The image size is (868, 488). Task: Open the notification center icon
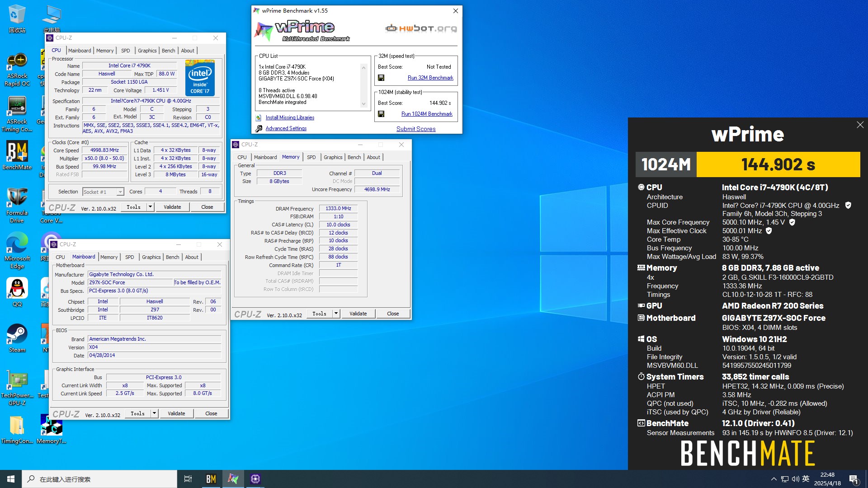point(854,479)
